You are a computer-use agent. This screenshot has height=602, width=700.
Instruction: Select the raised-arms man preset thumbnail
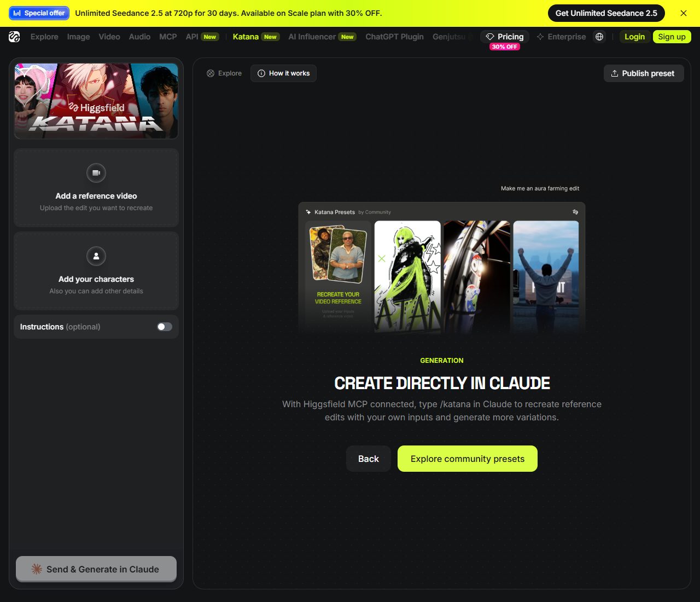(x=546, y=276)
